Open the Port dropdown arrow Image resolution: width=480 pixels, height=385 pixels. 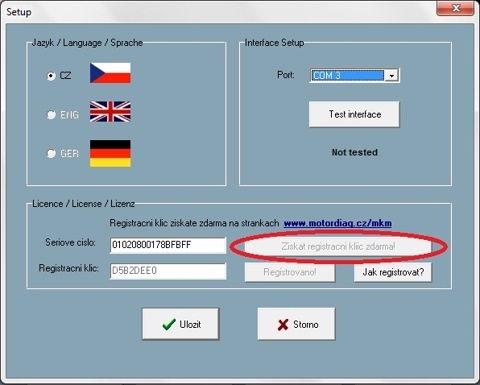(x=391, y=76)
